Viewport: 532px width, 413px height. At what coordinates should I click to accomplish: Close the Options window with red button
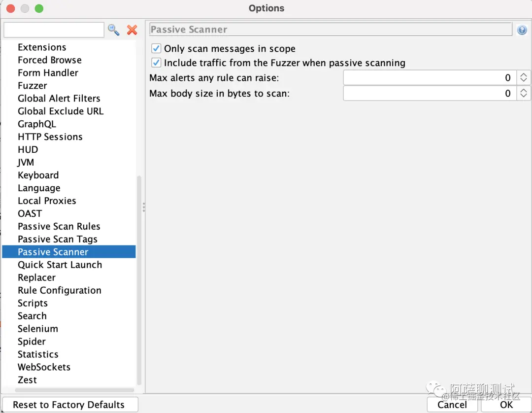pos(10,8)
